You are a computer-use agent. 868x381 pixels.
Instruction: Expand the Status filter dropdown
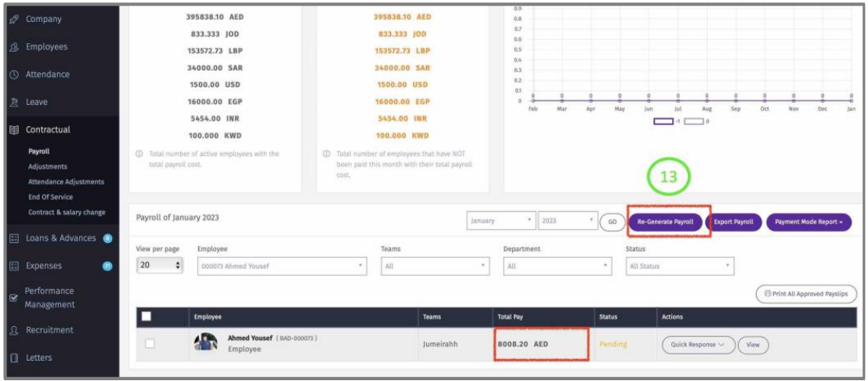[x=679, y=267]
